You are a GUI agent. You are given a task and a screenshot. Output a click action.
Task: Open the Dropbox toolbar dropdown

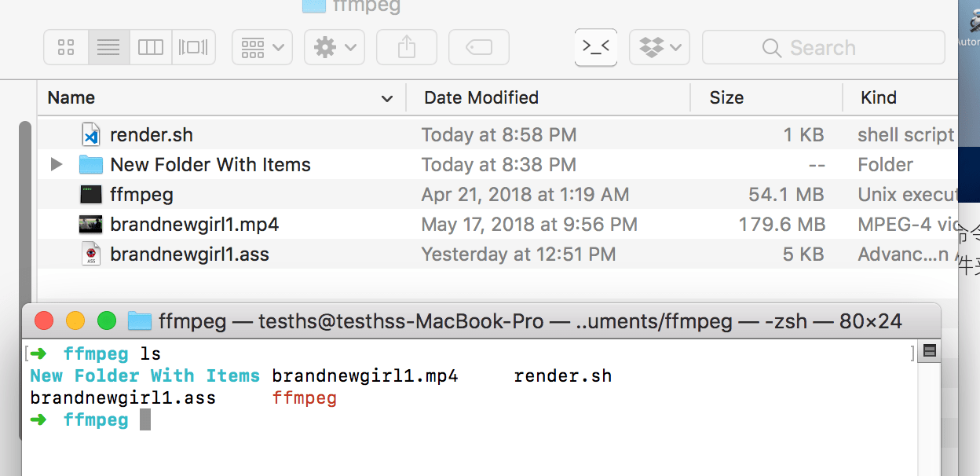point(660,48)
